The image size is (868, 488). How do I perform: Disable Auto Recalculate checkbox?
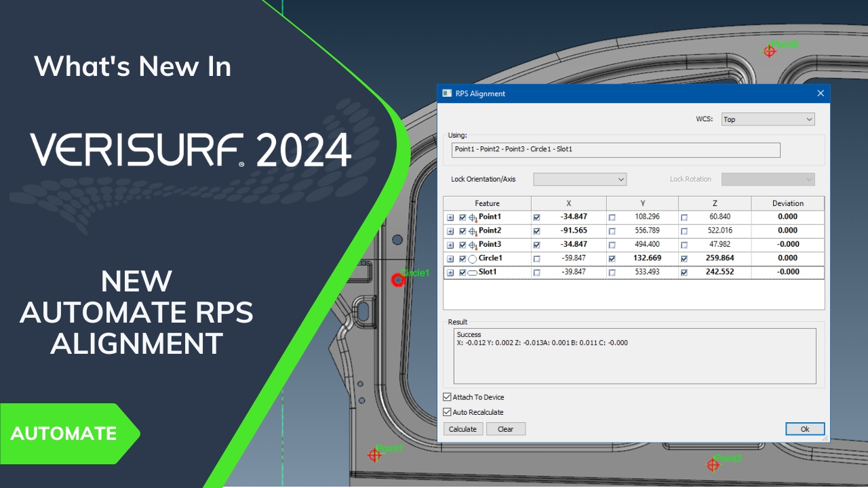[x=447, y=412]
